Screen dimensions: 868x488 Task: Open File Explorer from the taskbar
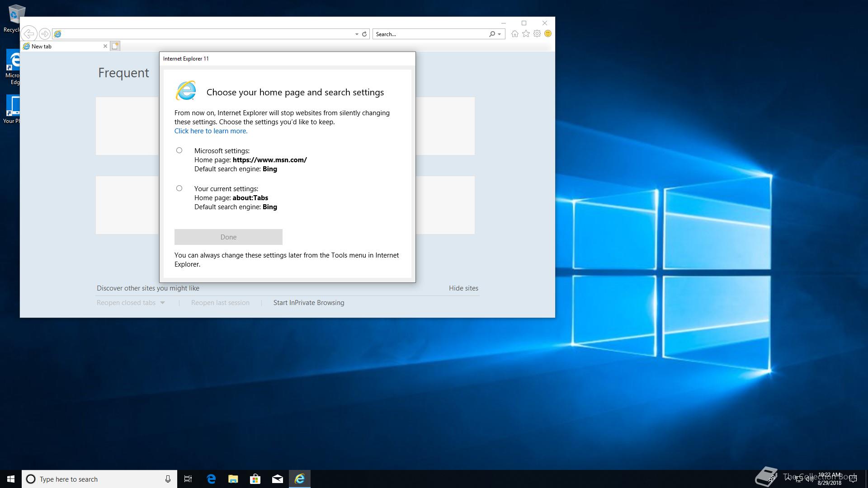233,479
